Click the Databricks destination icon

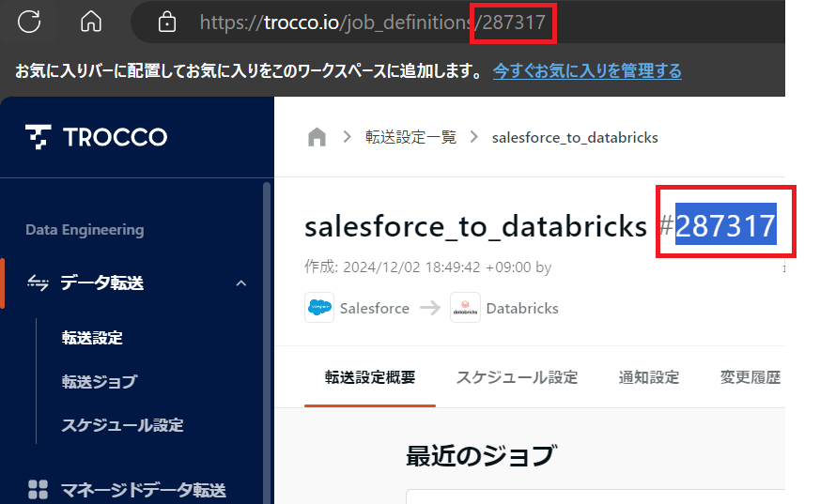465,308
